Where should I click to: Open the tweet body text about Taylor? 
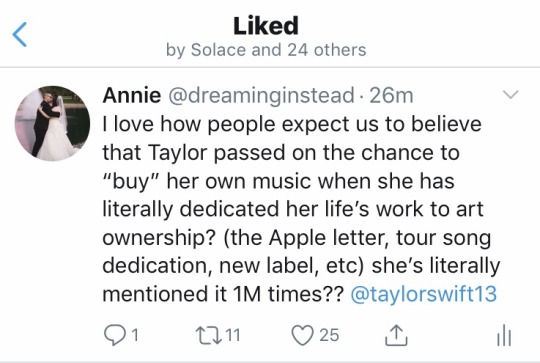(301, 209)
